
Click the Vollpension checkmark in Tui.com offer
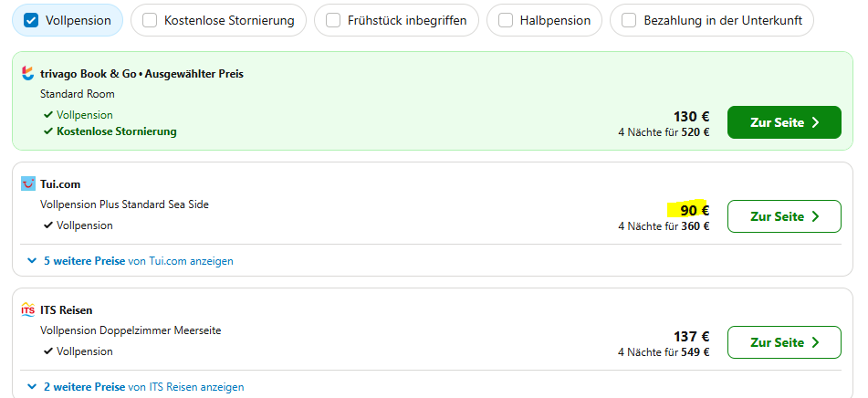48,225
